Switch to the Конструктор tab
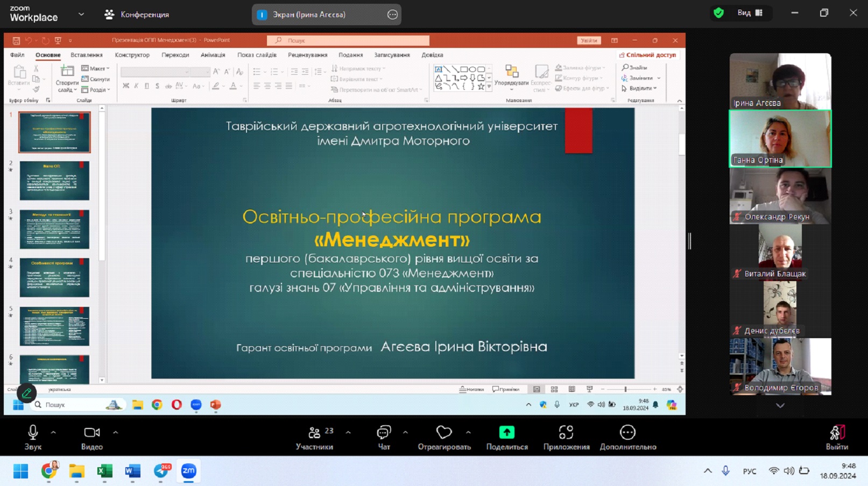The height and width of the screenshot is (486, 868). click(x=132, y=55)
